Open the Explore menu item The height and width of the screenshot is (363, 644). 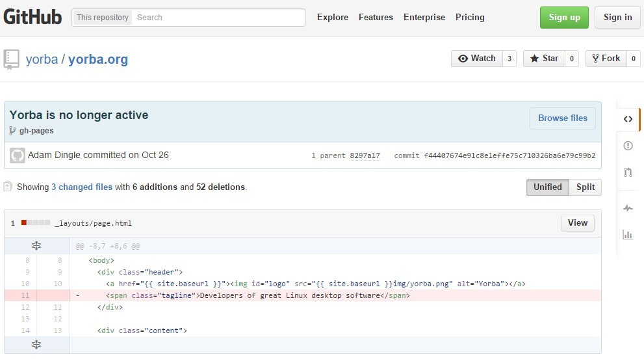pos(333,18)
